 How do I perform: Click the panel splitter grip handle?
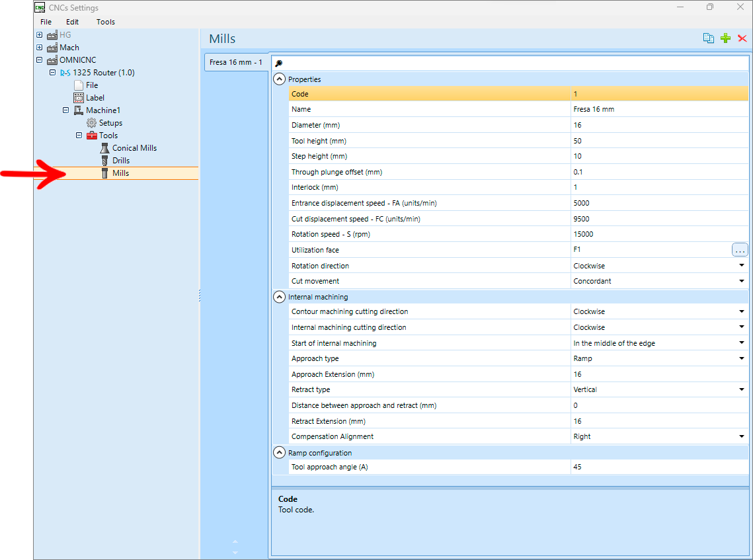point(200,296)
